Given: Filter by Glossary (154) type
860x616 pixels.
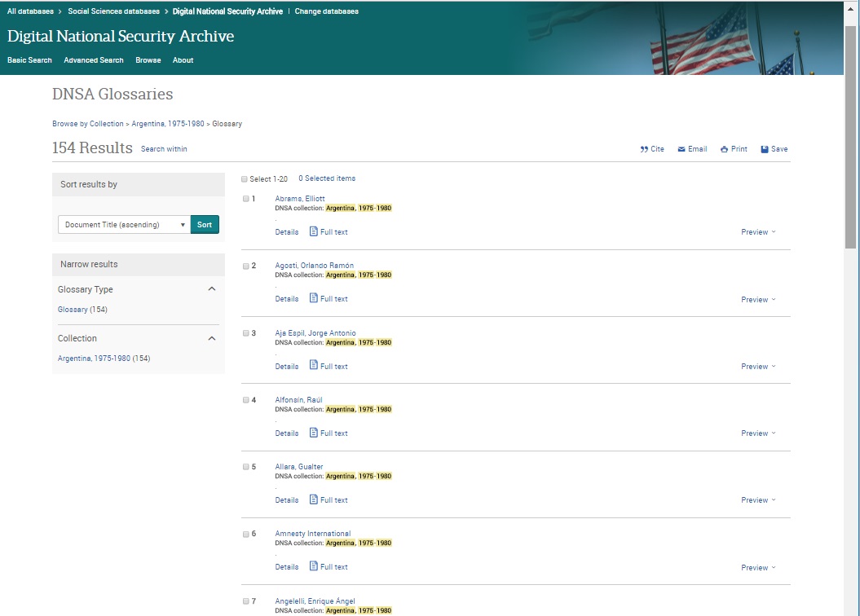Looking at the screenshot, I should [73, 309].
